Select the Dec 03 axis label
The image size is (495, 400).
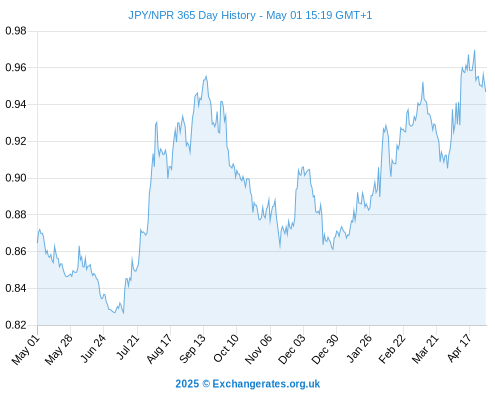pyautogui.click(x=292, y=350)
